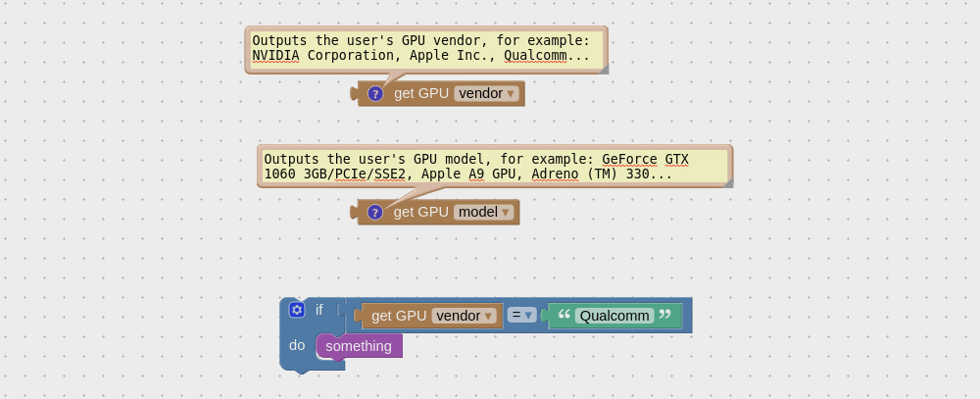Toggle help comment on GPU model block
This screenshot has height=399, width=980.
point(375,213)
